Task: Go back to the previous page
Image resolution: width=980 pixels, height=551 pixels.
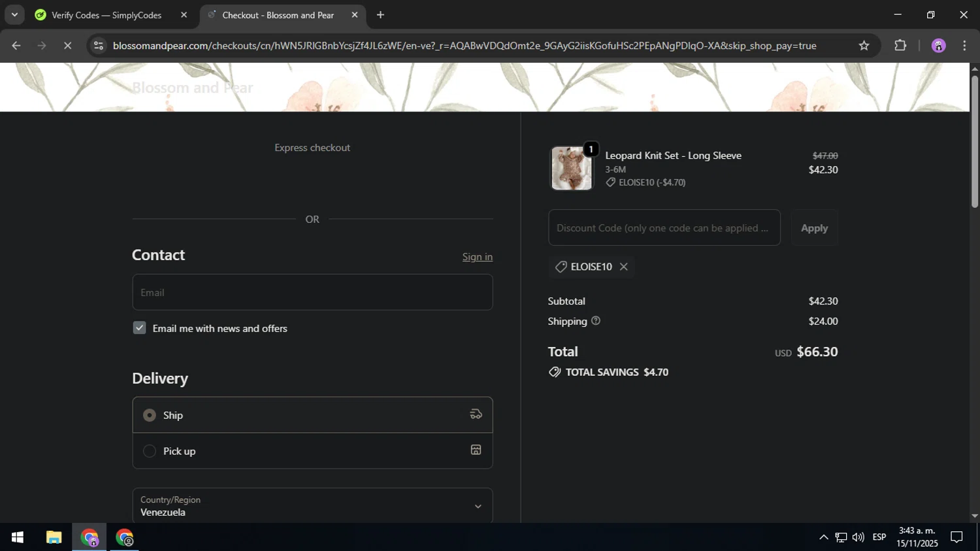Action: click(x=16, y=46)
